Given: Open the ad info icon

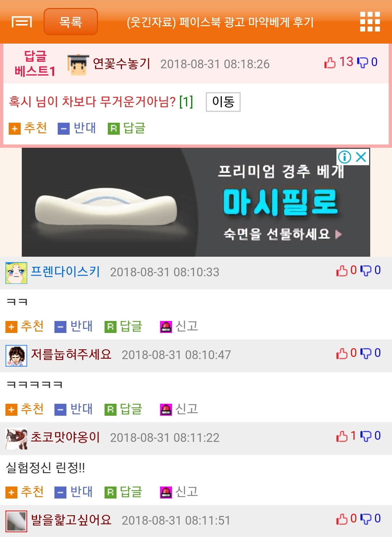Looking at the screenshot, I should (x=344, y=157).
